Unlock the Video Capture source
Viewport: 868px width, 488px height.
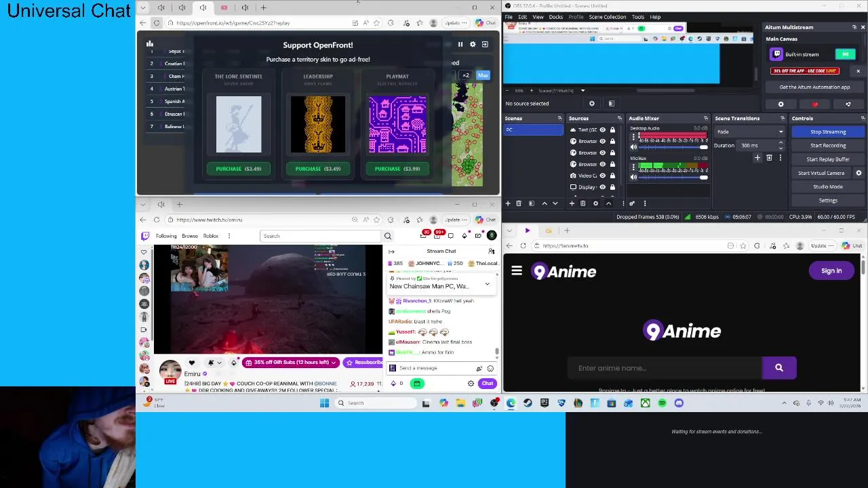612,176
